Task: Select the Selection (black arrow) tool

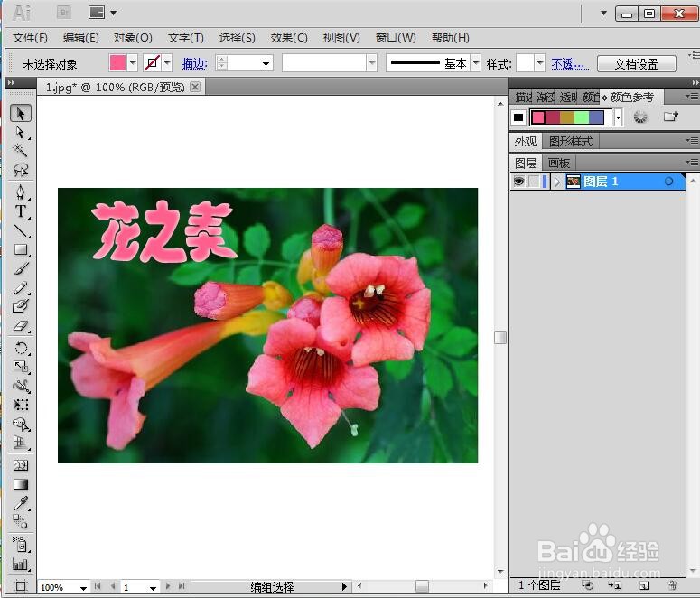Action: (21, 114)
